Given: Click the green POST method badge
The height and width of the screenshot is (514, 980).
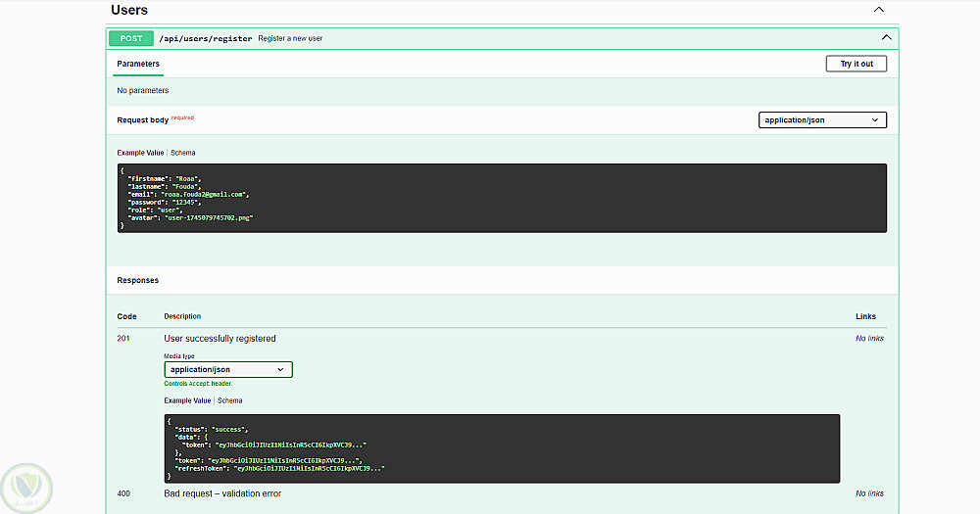Looking at the screenshot, I should (x=131, y=38).
